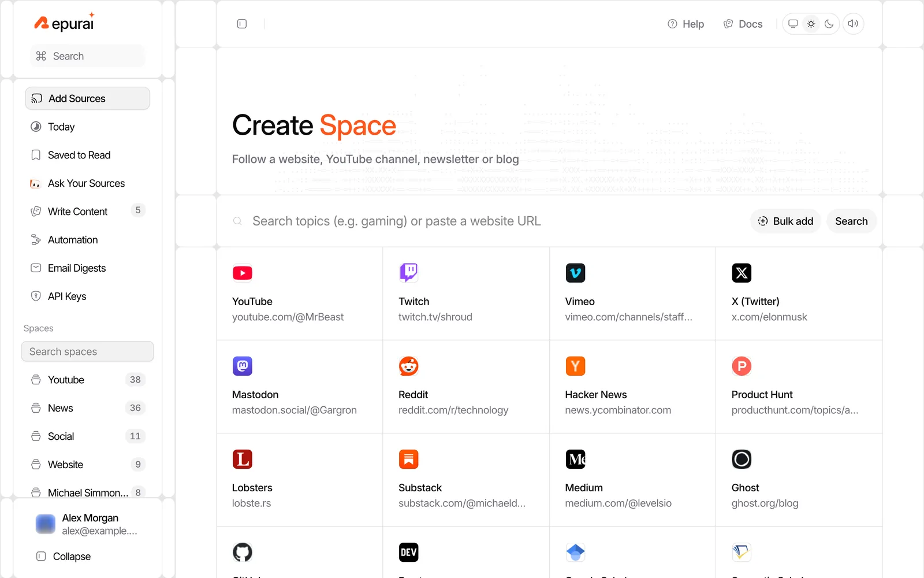Open Alex Morgan account menu
This screenshot has width=924, height=578.
tap(87, 524)
